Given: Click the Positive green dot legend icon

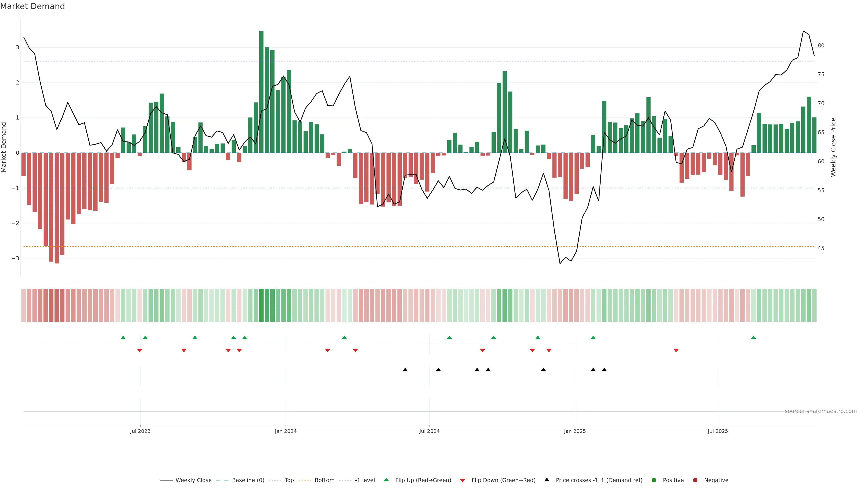Looking at the screenshot, I should [x=654, y=480].
